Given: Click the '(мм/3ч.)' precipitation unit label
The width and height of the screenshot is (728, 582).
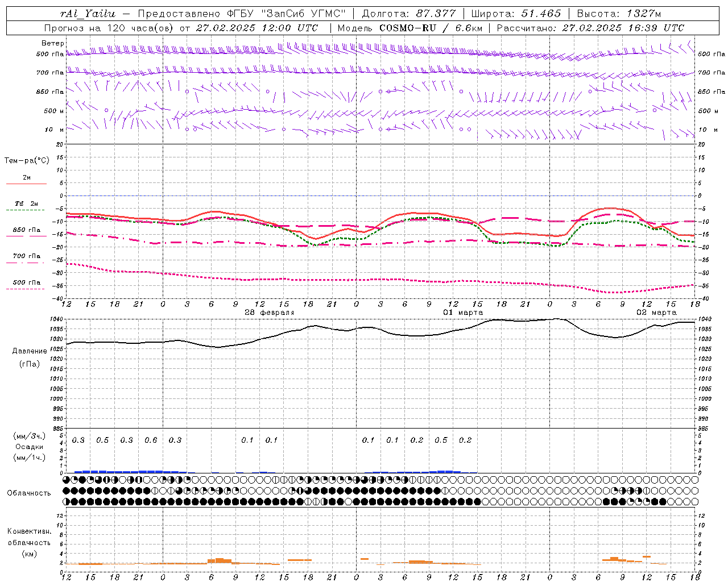Looking at the screenshot, I should click(30, 436).
